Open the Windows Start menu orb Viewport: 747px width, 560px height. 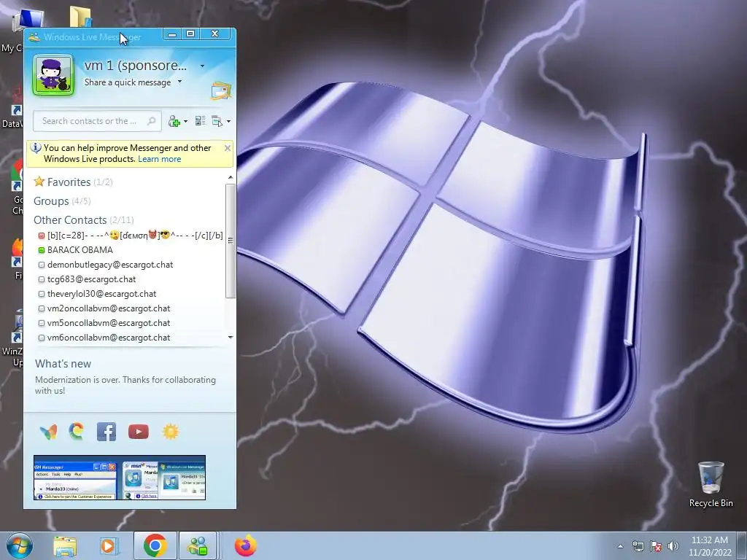tap(20, 545)
